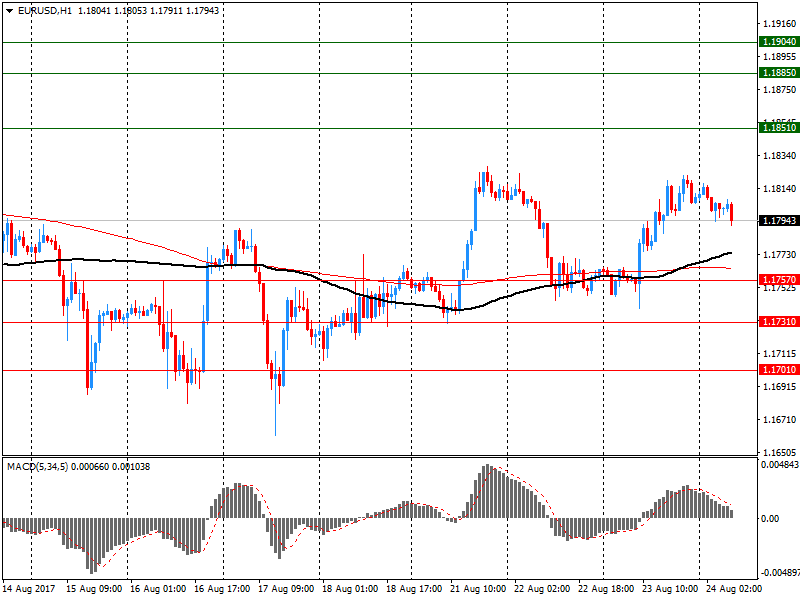Image resolution: width=800 pixels, height=600 pixels.
Task: Select the 1.17115 price scale value
Action: [x=779, y=354]
